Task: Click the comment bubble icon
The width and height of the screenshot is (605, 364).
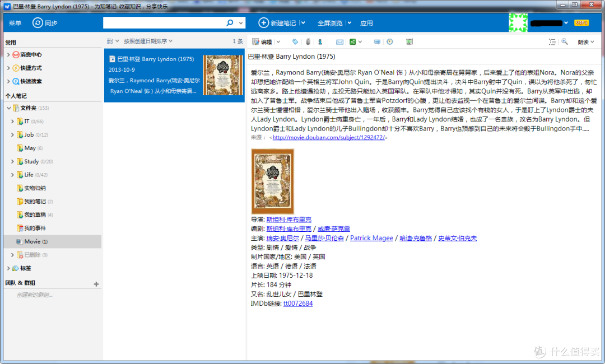Action: click(377, 41)
